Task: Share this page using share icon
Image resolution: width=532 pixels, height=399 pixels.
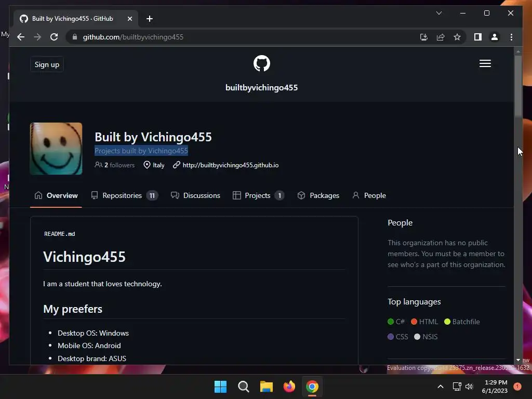Action: pos(441,37)
